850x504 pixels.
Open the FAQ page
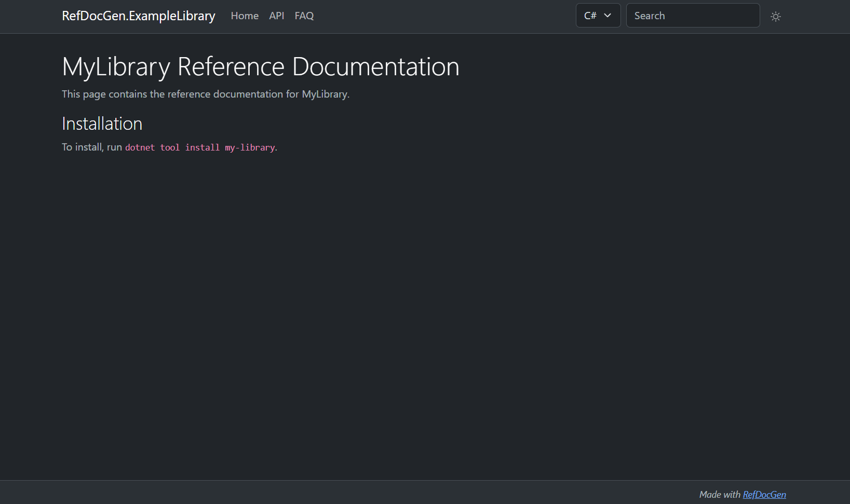click(x=304, y=16)
